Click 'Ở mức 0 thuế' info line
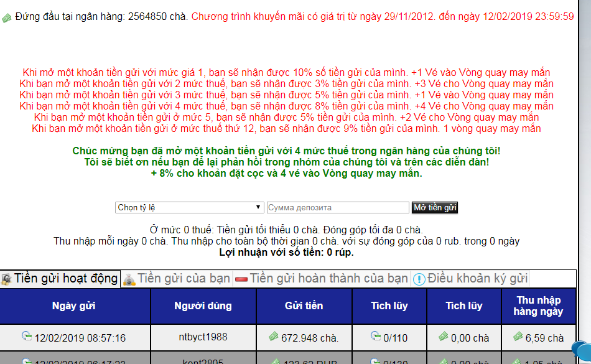The image size is (591, 364). point(286,230)
